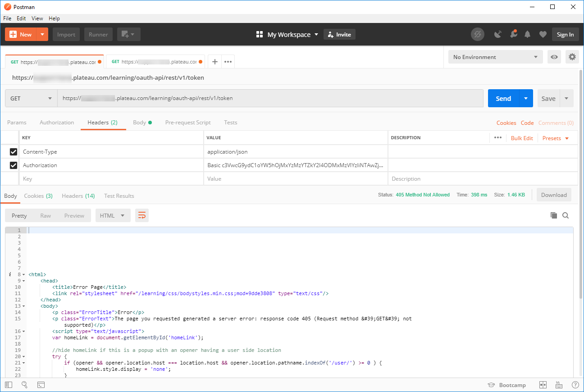Image resolution: width=584 pixels, height=392 pixels.
Task: Open the help question mark icon
Action: 575,385
